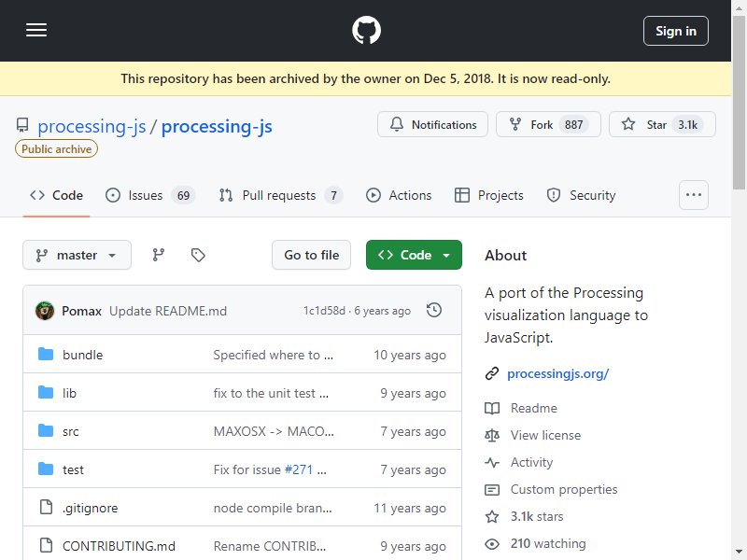Open the hamburger navigation menu

[36, 31]
